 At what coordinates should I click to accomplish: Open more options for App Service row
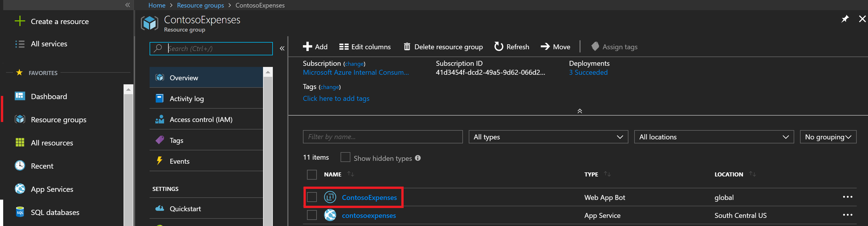click(847, 215)
